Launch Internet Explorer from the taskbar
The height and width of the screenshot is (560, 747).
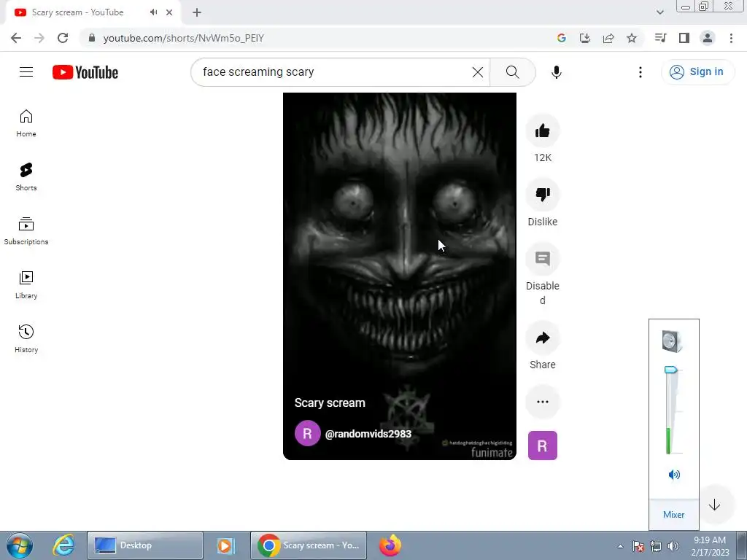click(x=63, y=545)
